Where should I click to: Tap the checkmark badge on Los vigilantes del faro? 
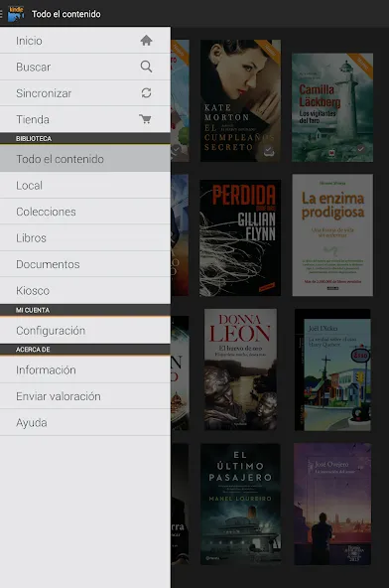[360, 149]
